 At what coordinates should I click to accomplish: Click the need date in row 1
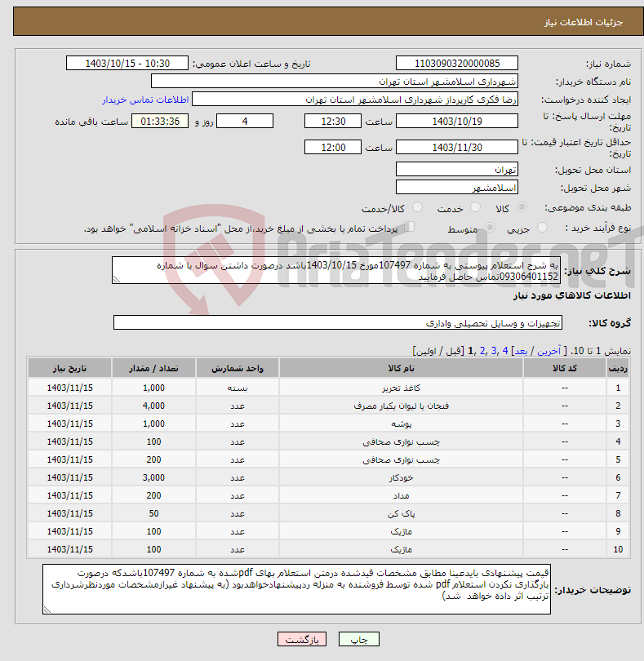(x=69, y=388)
